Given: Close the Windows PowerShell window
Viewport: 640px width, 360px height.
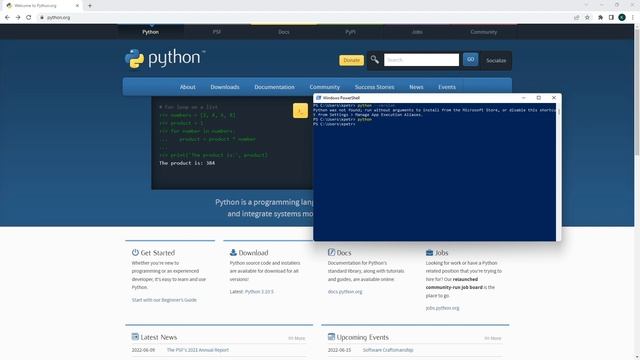Looking at the screenshot, I should tap(554, 98).
